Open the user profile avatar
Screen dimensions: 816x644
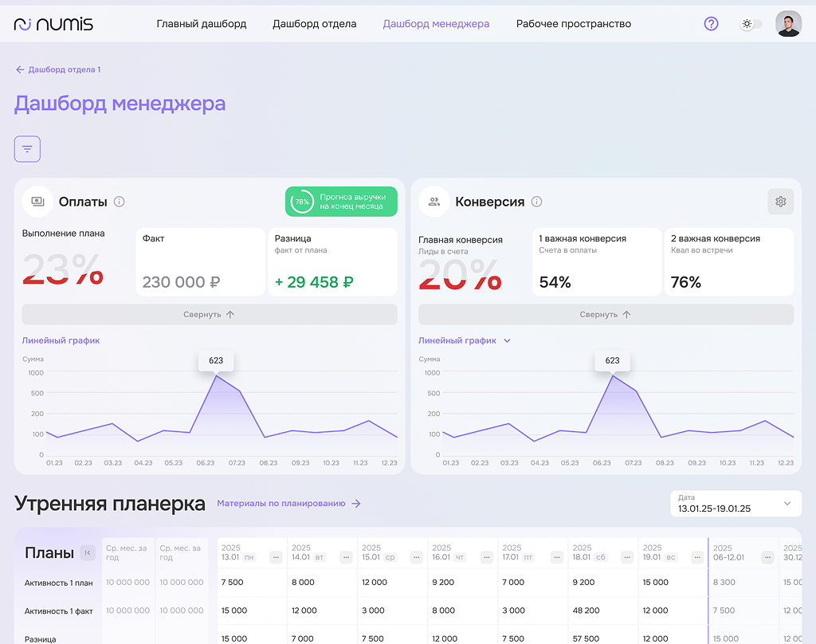(788, 24)
